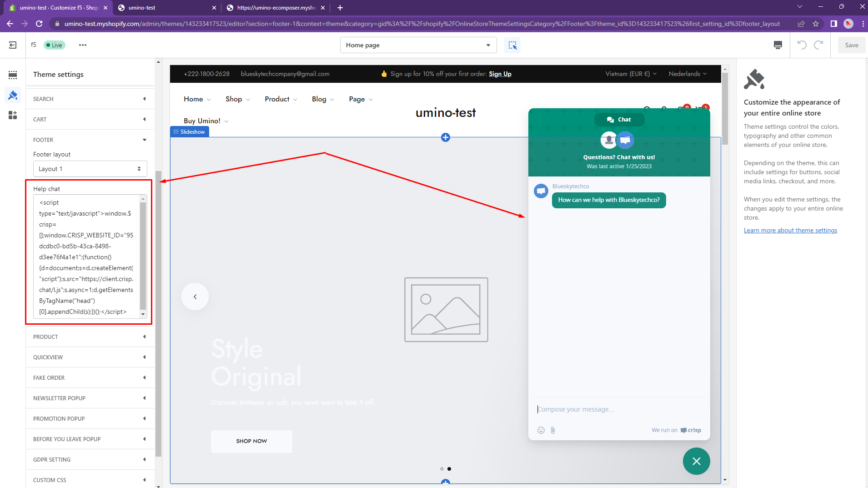This screenshot has width=868, height=488.
Task: Open the Page menu in store navigation
Action: pyautogui.click(x=361, y=99)
